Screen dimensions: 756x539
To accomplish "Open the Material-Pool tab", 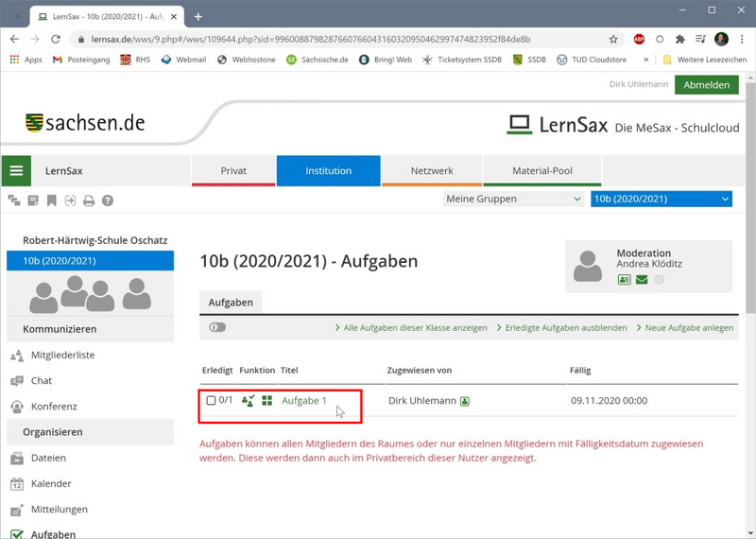I will click(x=542, y=171).
